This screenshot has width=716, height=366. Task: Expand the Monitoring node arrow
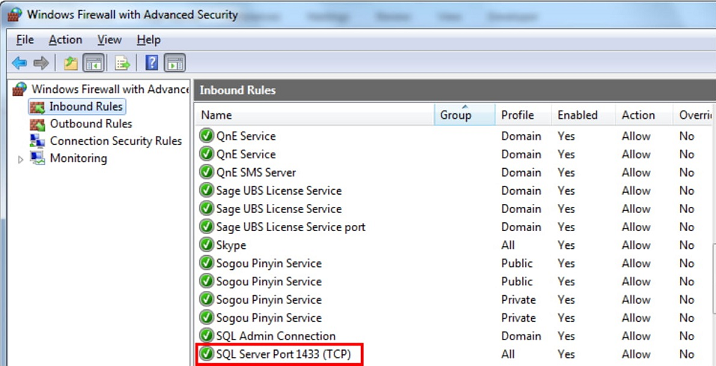(x=20, y=159)
